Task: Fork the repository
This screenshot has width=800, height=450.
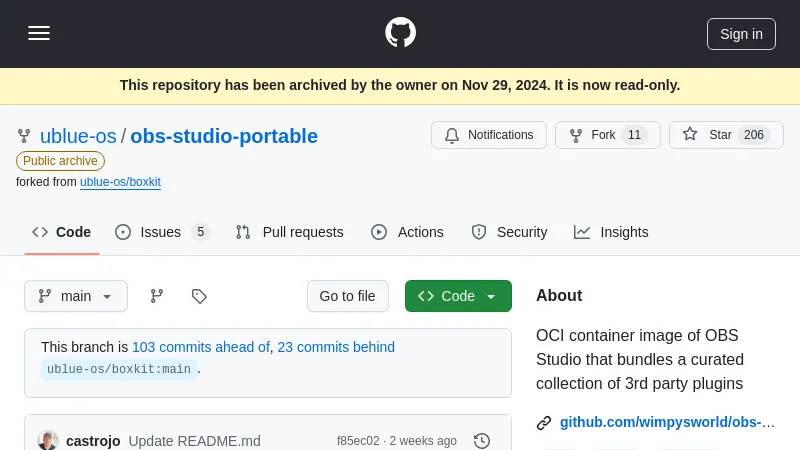Action: coord(607,135)
